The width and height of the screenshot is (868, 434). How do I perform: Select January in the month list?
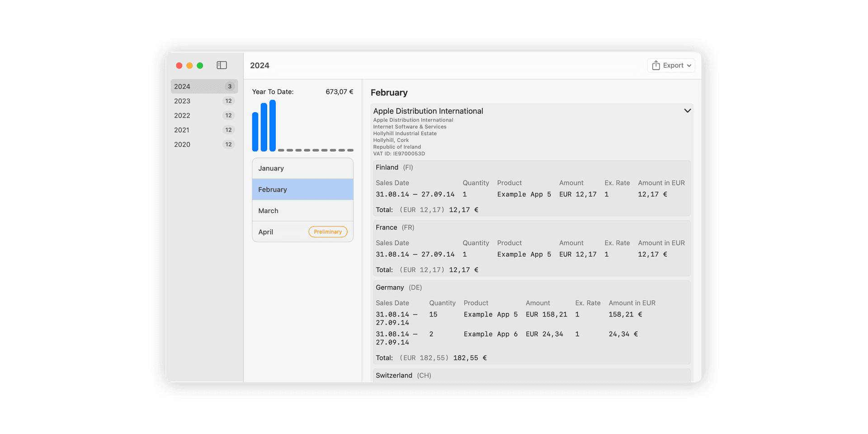pos(302,168)
